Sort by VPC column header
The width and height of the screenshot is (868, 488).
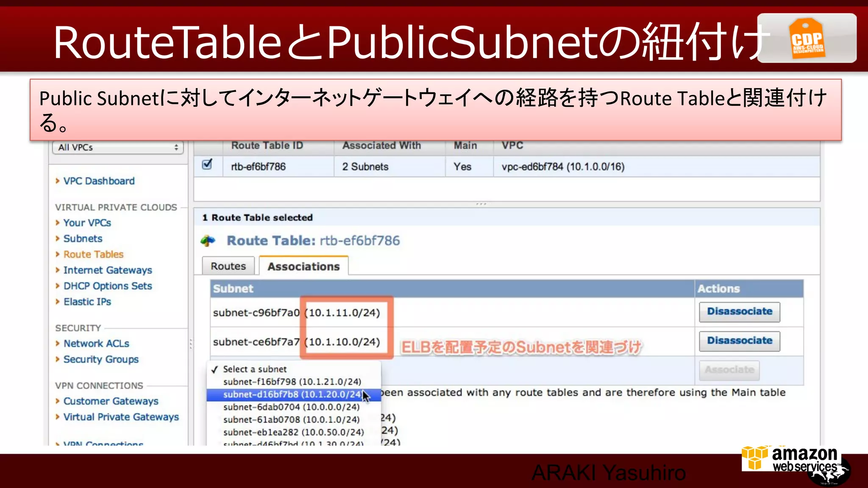(512, 146)
